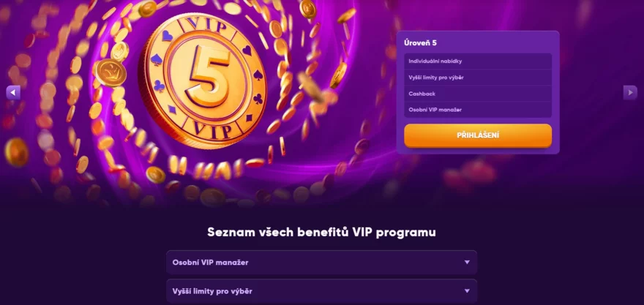This screenshot has height=305, width=644.
Task: Click the Úroveň 5 card title
Action: [x=420, y=42]
